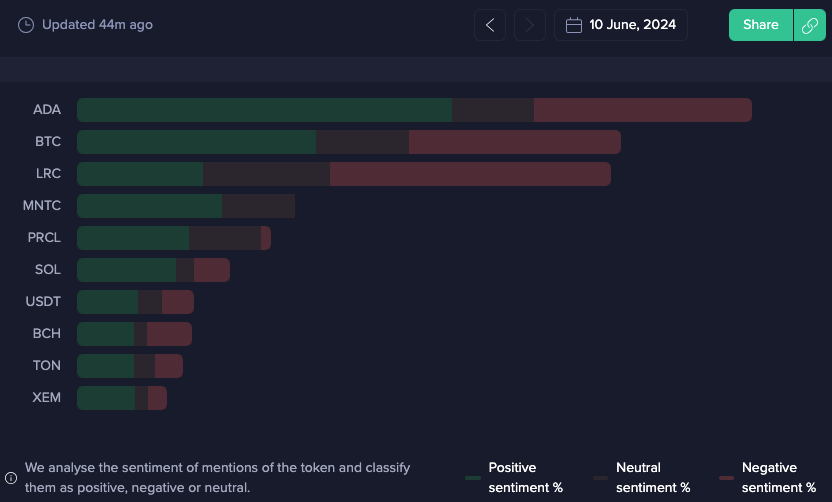The width and height of the screenshot is (832, 502).
Task: Click the LRC positive sentiment green bar
Action: point(140,174)
